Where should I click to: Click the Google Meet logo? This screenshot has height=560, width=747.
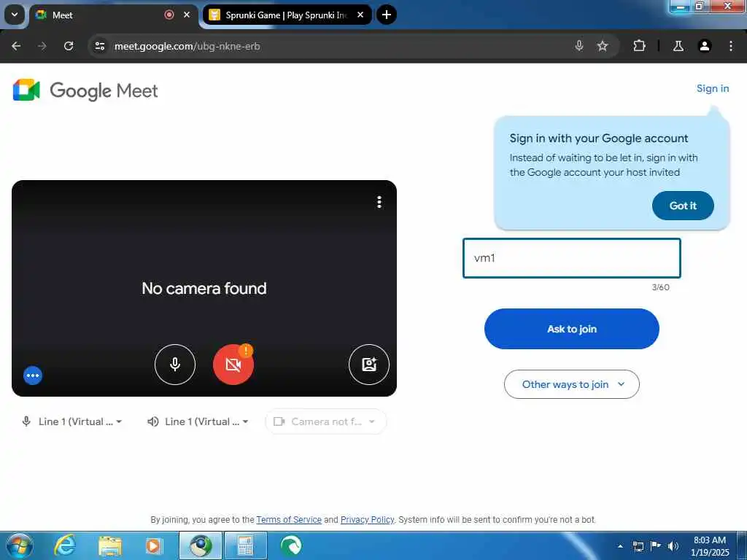(x=85, y=90)
